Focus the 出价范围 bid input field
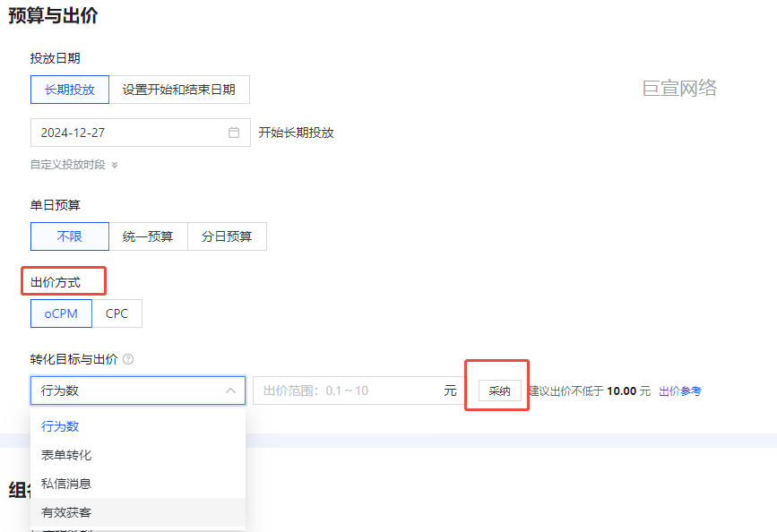Image resolution: width=777 pixels, height=532 pixels. [358, 390]
